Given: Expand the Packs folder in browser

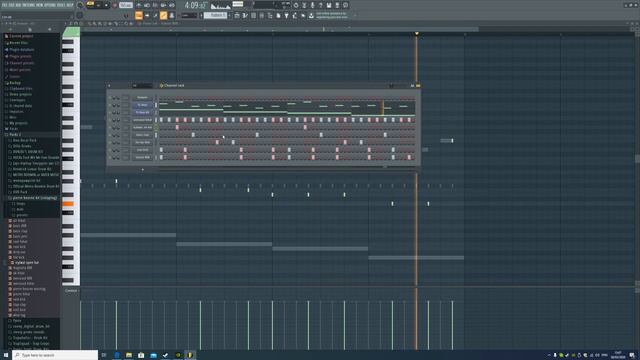Looking at the screenshot, I should tap(13, 129).
